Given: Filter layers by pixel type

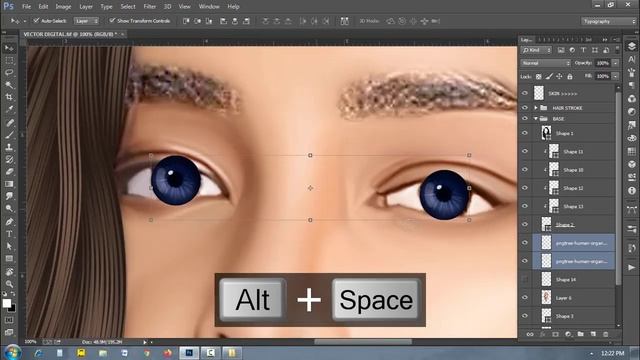Looking at the screenshot, I should coord(561,50).
